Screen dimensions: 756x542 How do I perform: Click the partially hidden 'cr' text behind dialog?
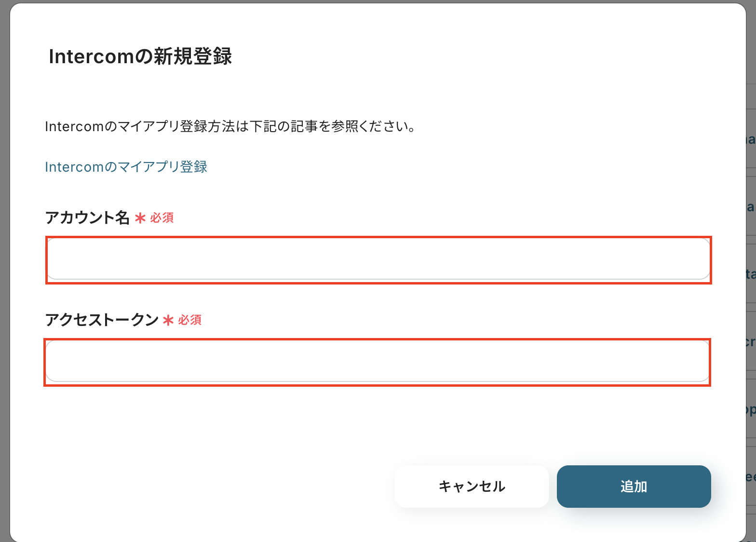(x=751, y=342)
